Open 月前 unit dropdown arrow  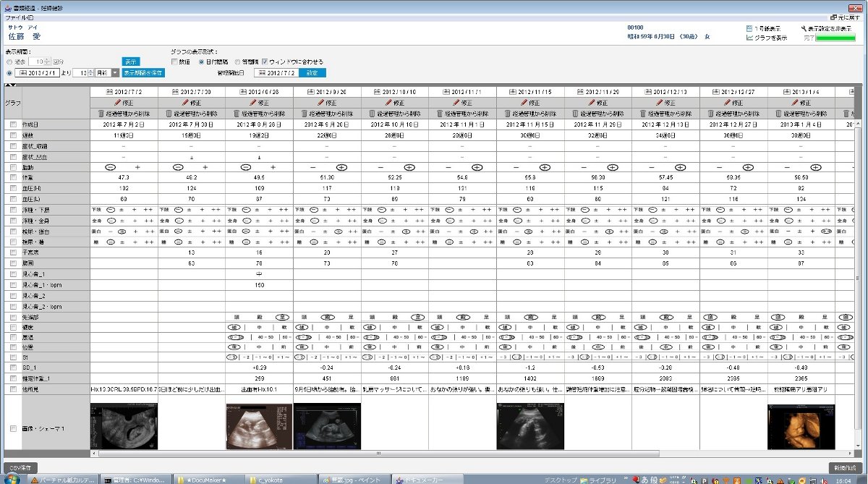(115, 73)
